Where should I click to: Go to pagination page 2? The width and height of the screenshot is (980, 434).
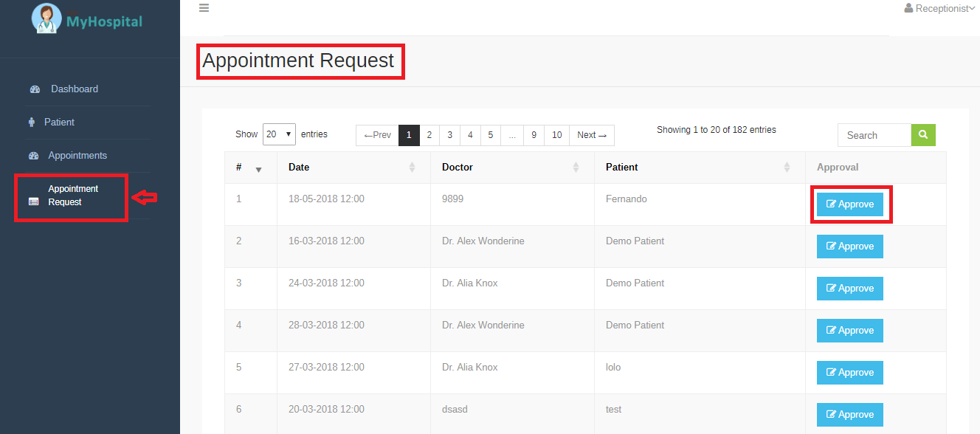[x=429, y=135]
